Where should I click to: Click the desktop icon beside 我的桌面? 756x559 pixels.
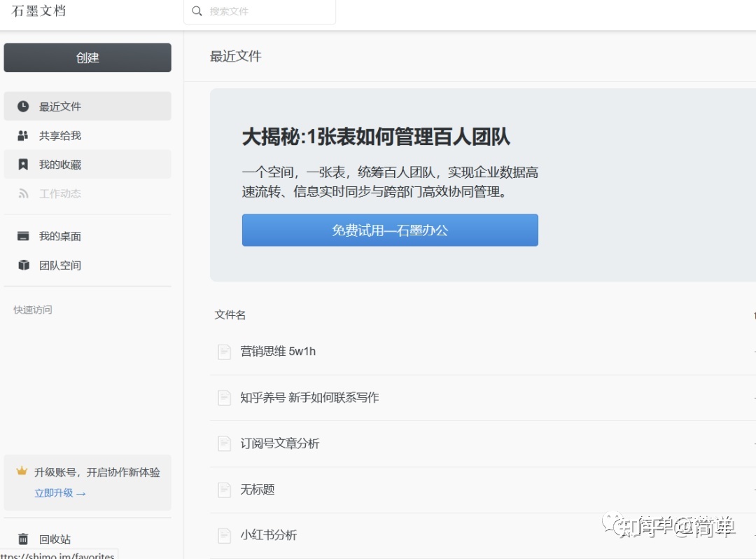point(23,236)
